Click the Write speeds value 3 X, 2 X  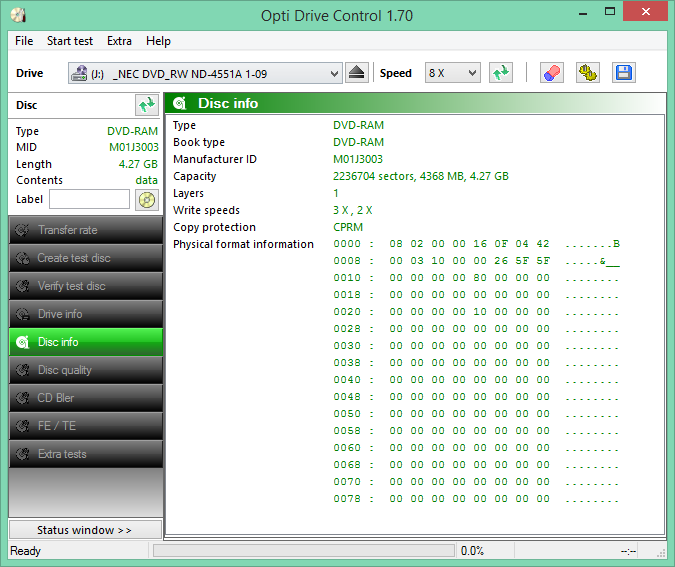pyautogui.click(x=353, y=210)
